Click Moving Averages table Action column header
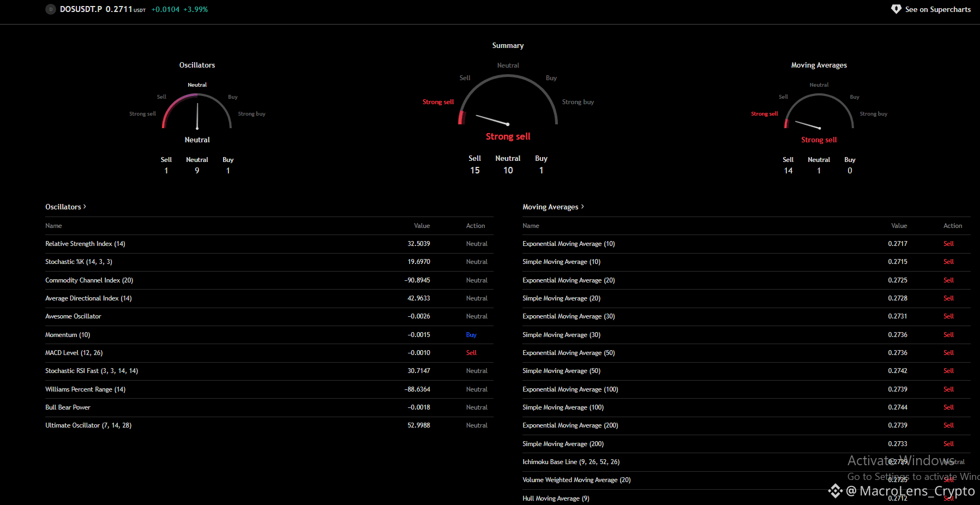980x505 pixels. click(953, 226)
